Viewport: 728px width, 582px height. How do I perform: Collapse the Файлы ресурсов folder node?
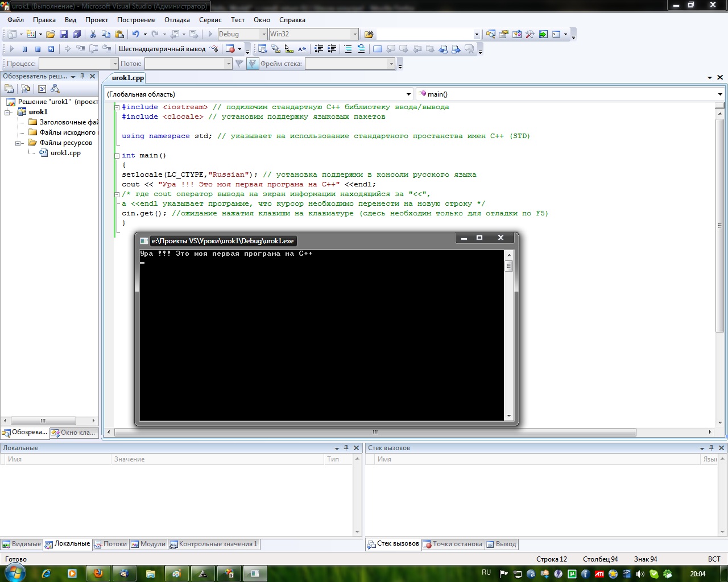click(x=18, y=143)
